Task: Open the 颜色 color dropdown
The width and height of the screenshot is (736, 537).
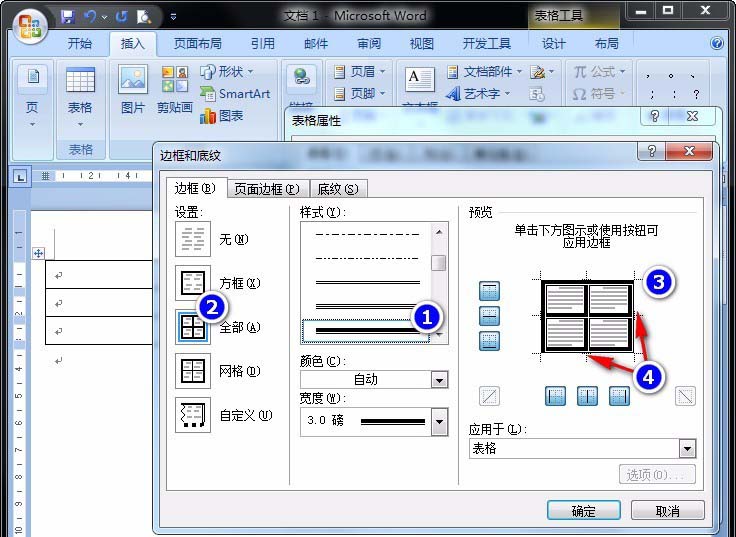Action: coord(439,380)
